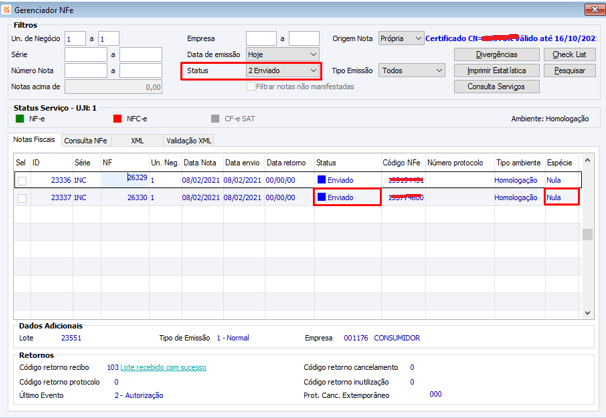Click the red NFC-e status indicator
606x418 pixels.
pyautogui.click(x=117, y=119)
